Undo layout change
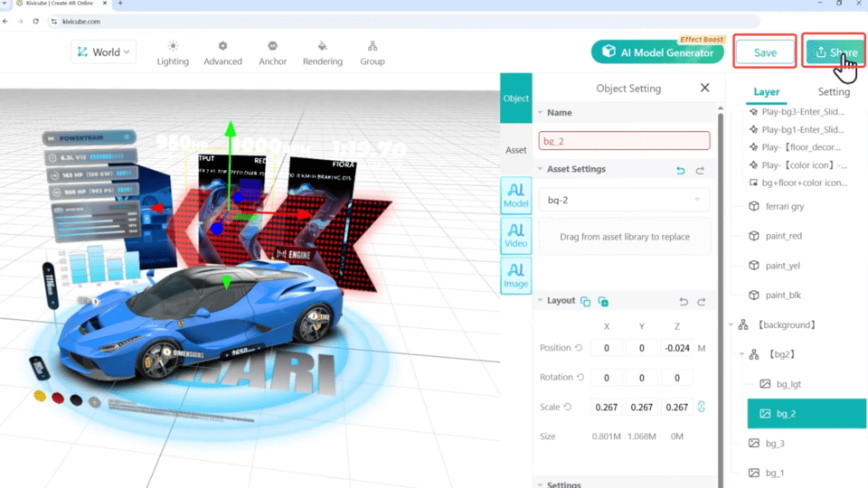Viewport: 868px width, 488px height. click(684, 302)
